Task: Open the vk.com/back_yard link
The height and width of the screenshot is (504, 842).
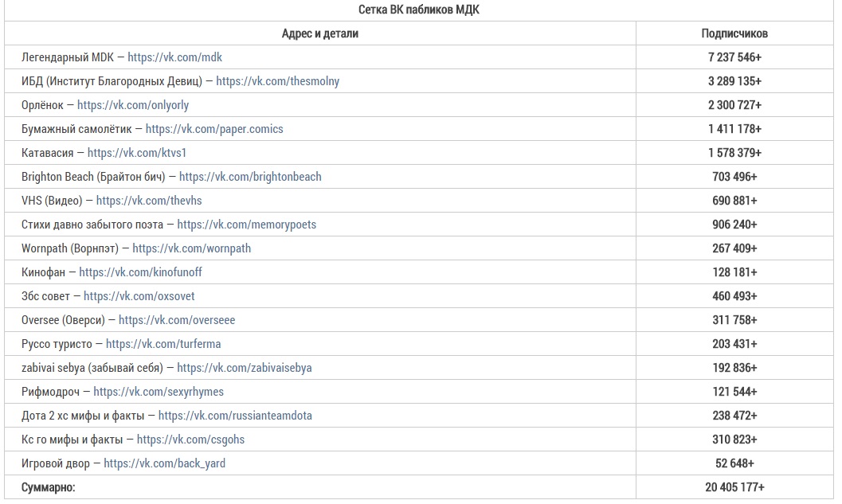Action: (164, 463)
